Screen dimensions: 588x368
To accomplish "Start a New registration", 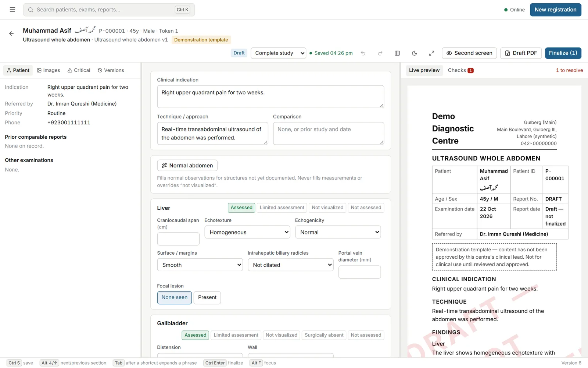I will tap(555, 10).
